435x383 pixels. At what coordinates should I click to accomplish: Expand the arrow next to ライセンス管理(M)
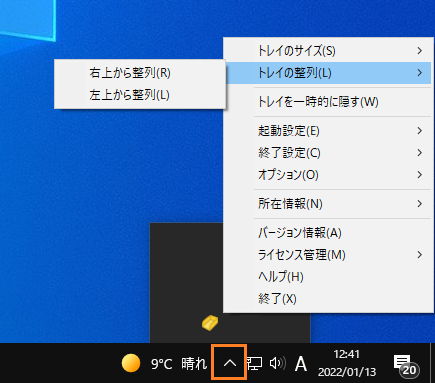pyautogui.click(x=420, y=255)
